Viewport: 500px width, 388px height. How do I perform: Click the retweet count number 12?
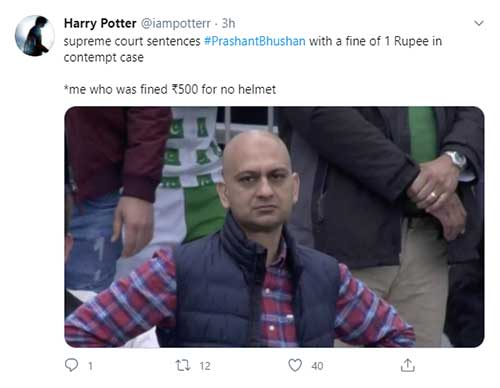tap(205, 366)
